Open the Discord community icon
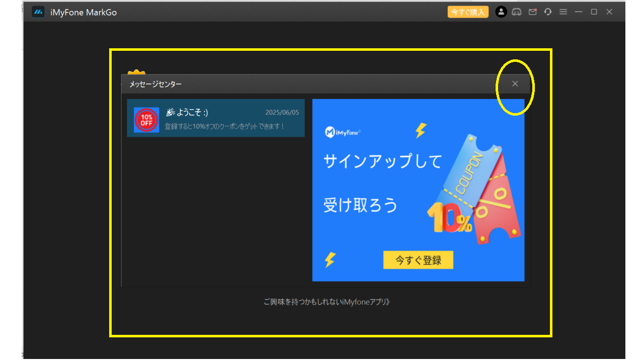Image resolution: width=644 pixels, height=362 pixels. pos(517,12)
